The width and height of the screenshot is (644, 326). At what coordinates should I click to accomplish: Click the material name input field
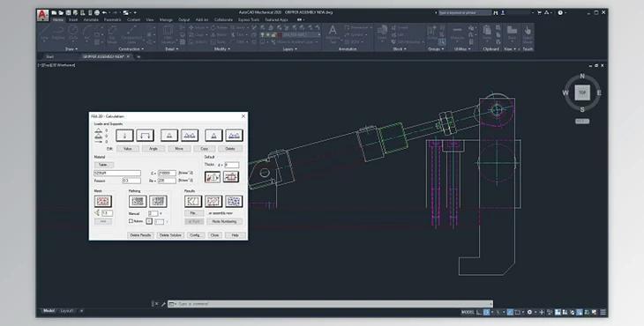117,173
